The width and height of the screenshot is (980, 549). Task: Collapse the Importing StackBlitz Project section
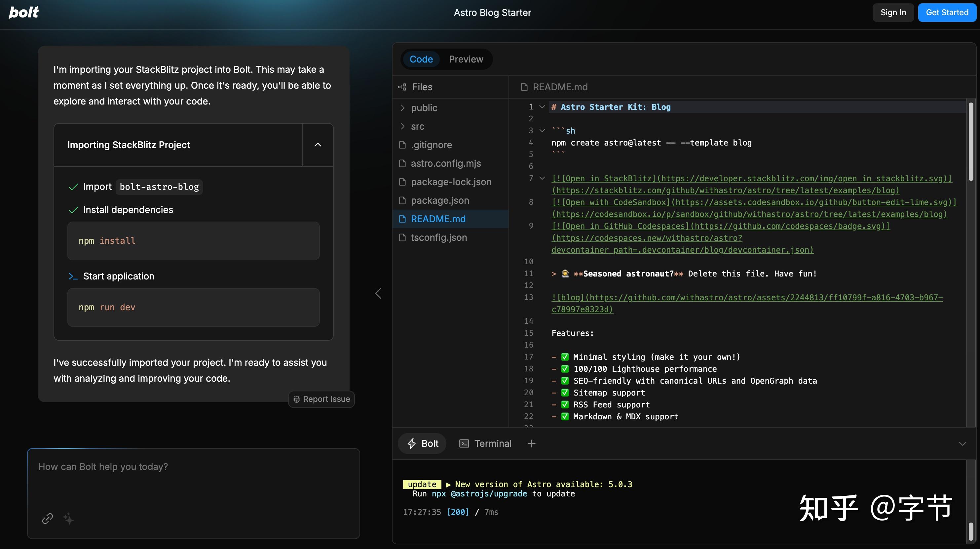tap(318, 145)
